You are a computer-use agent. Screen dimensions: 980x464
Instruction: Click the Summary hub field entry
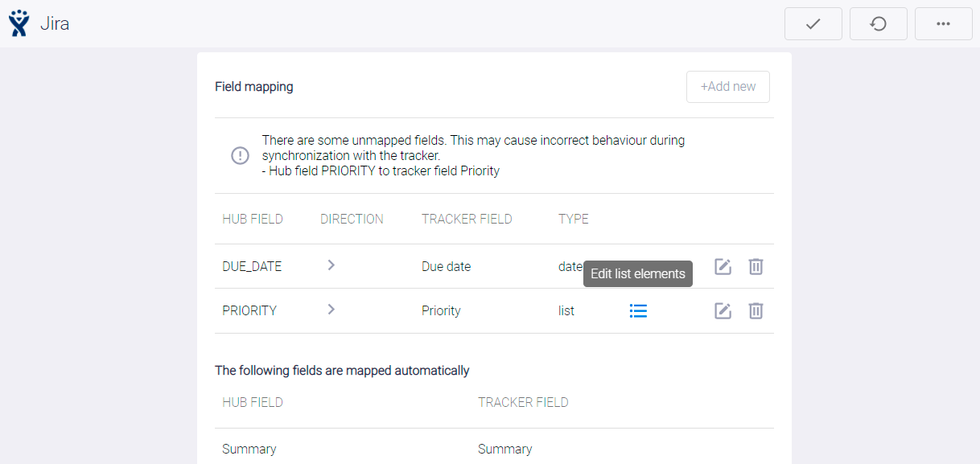(x=249, y=449)
